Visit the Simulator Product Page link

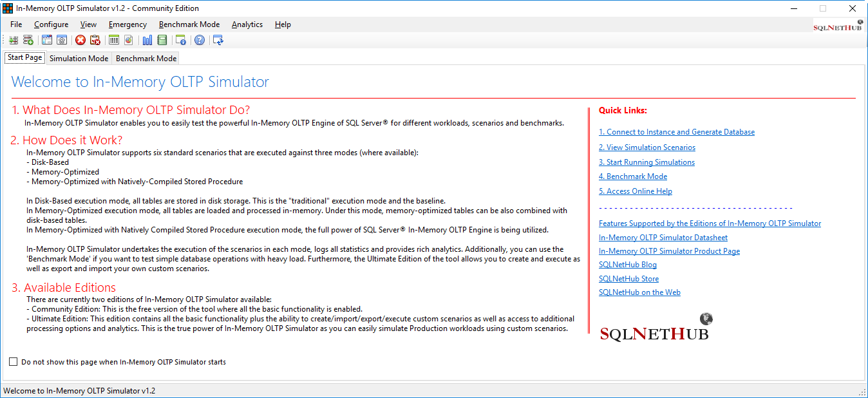(670, 251)
